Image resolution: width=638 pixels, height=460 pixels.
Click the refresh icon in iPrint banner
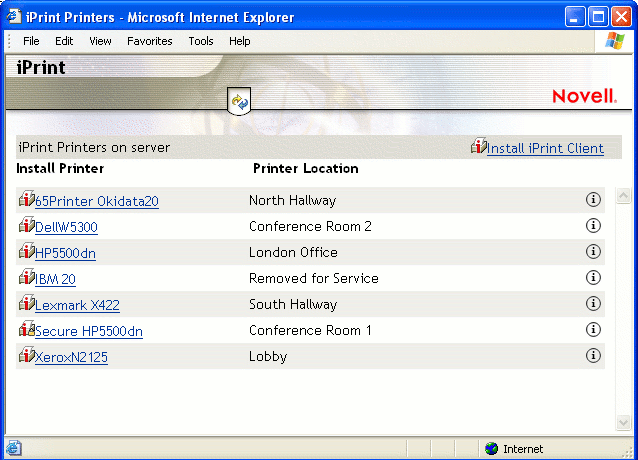click(239, 101)
